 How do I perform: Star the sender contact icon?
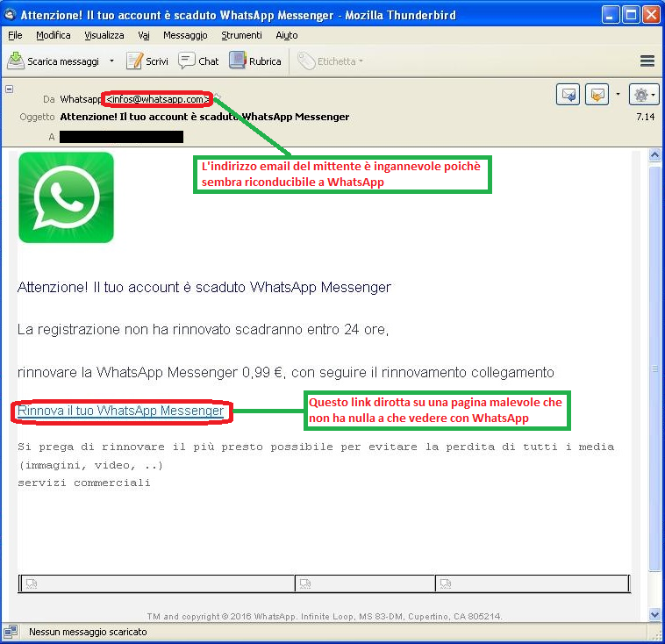(x=217, y=97)
